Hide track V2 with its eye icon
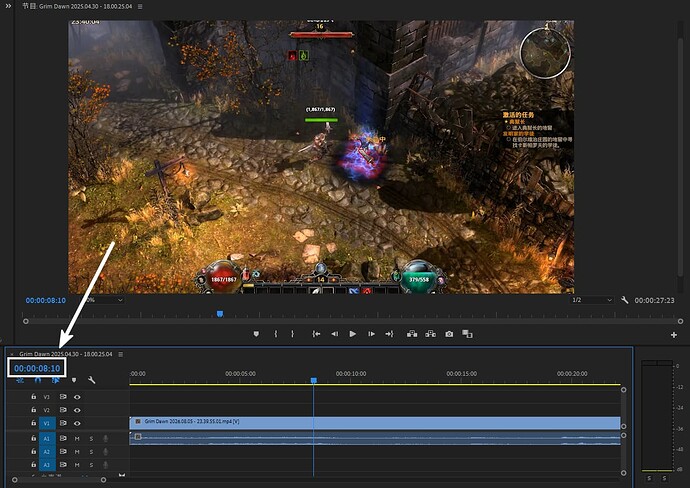690x488 pixels. pos(77,410)
